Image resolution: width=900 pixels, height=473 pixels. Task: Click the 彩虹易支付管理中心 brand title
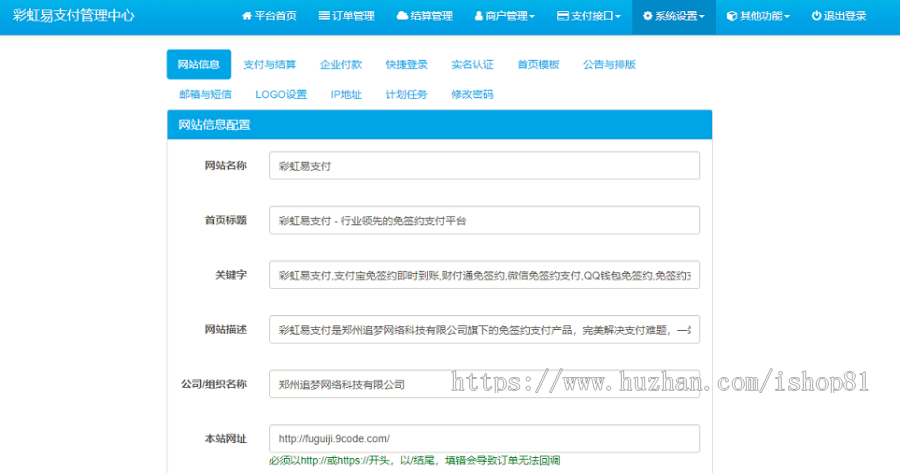73,15
